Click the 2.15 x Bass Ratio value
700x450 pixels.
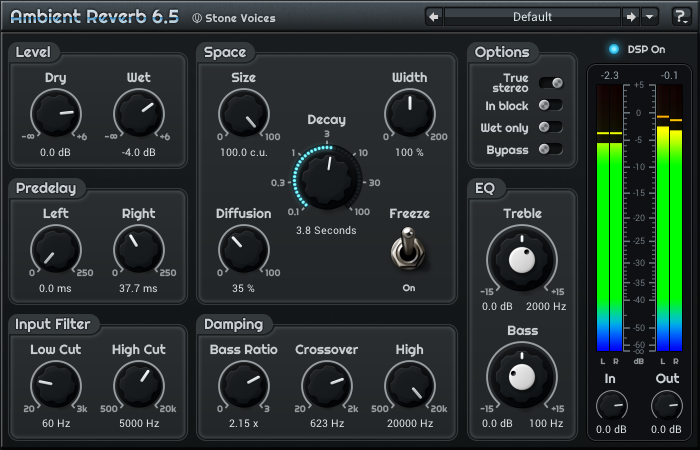coord(244,424)
